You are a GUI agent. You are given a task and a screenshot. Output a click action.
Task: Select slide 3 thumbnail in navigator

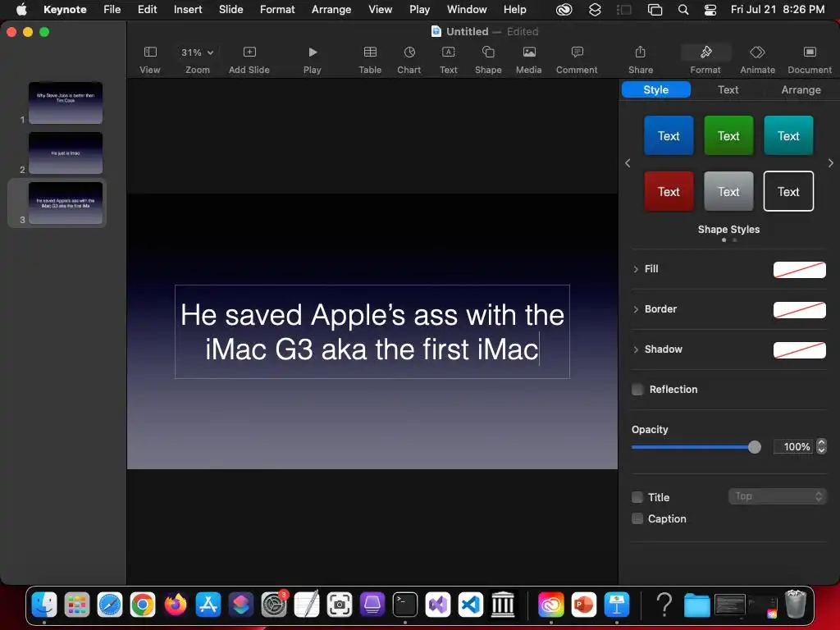[x=66, y=203]
